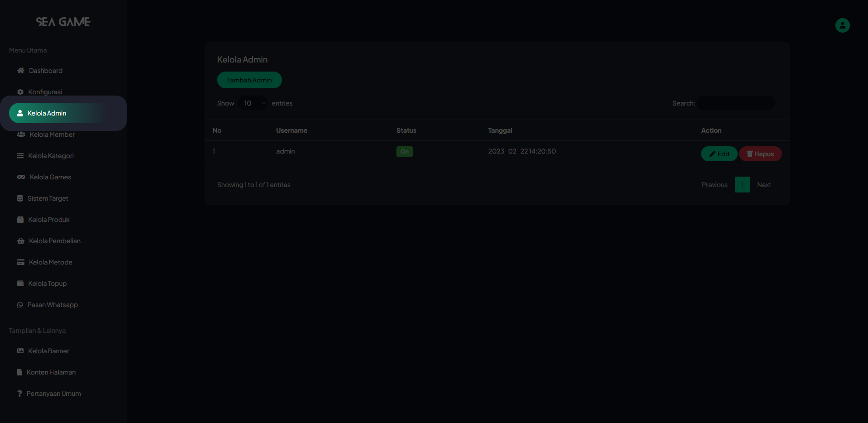Click the date 2023-02-22 14:20:50
The width and height of the screenshot is (868, 423).
[x=522, y=151]
